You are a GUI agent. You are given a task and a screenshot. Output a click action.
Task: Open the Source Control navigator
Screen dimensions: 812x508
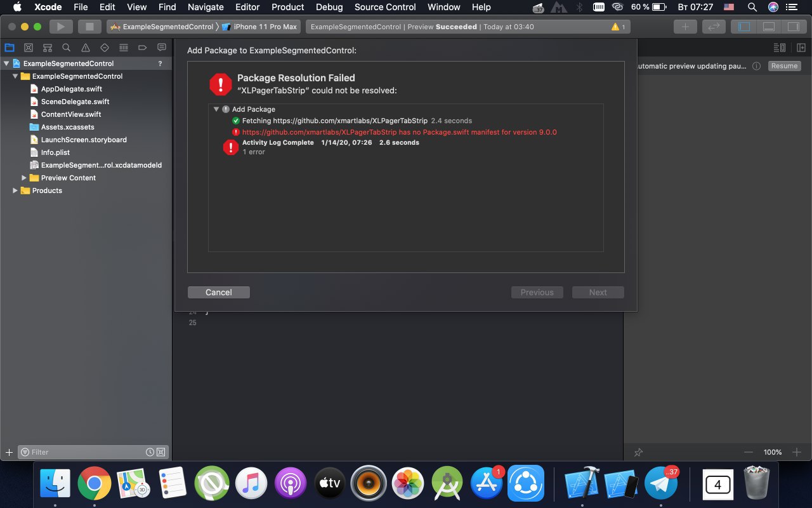[29, 48]
